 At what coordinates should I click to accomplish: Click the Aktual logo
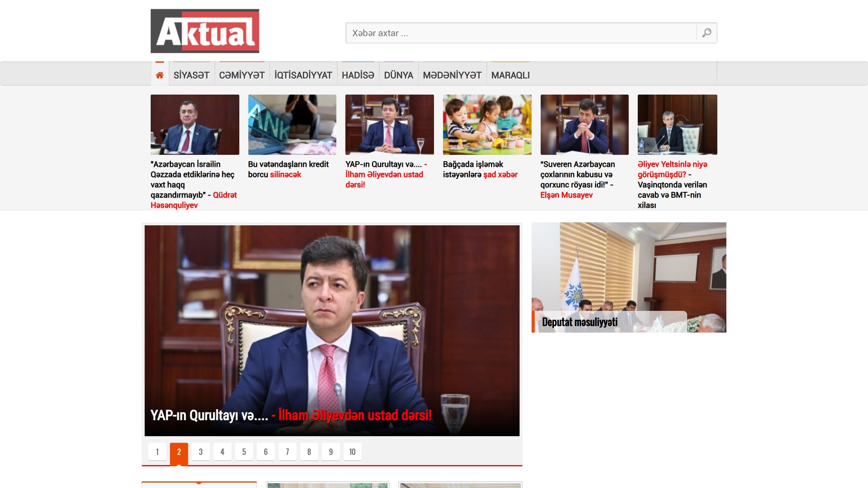pos(205,31)
